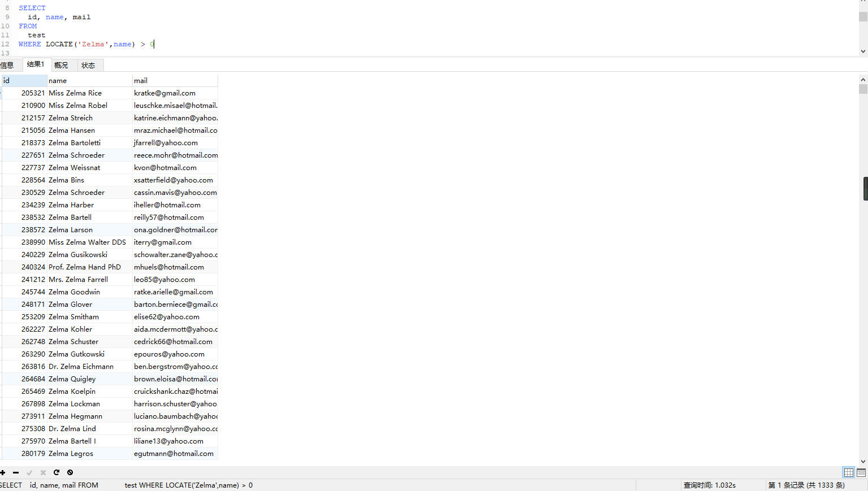Screen dimensions: 868x491
Task: Open the 信息 tab
Action: 7,65
